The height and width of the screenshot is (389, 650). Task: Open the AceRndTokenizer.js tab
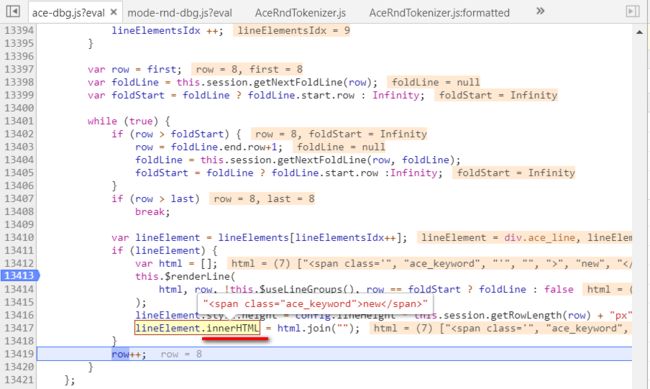[300, 13]
